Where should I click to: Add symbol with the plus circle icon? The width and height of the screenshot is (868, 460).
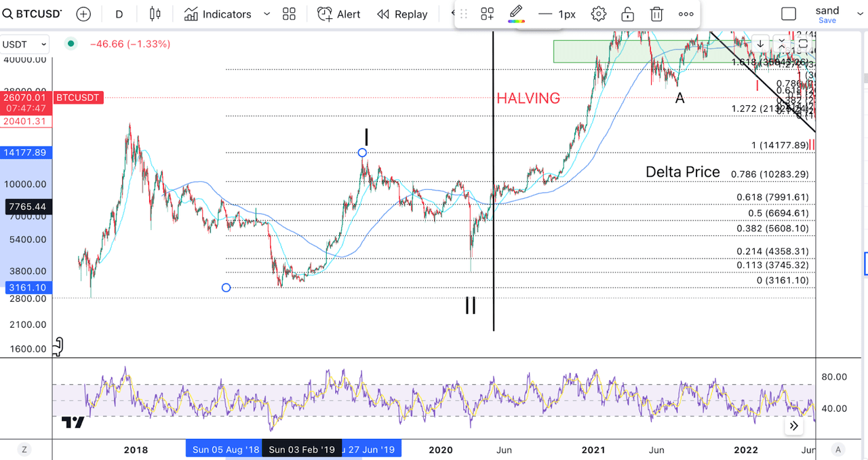tap(83, 14)
